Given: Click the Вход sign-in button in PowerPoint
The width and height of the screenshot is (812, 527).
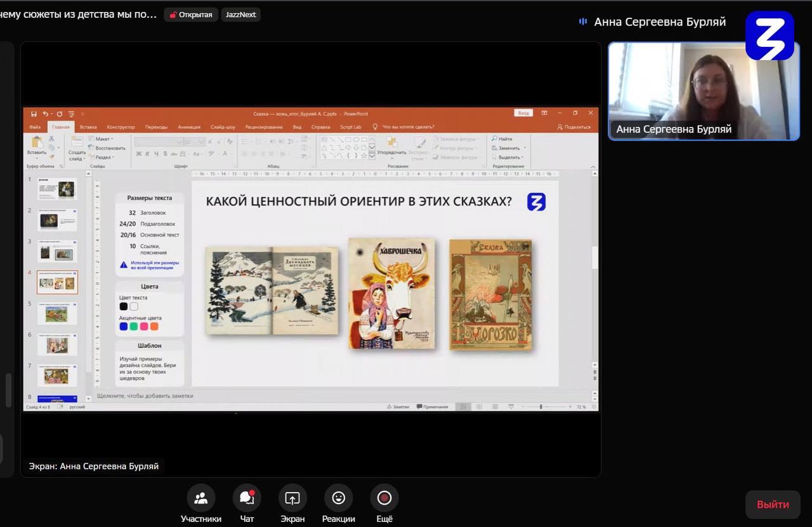Looking at the screenshot, I should (x=523, y=113).
